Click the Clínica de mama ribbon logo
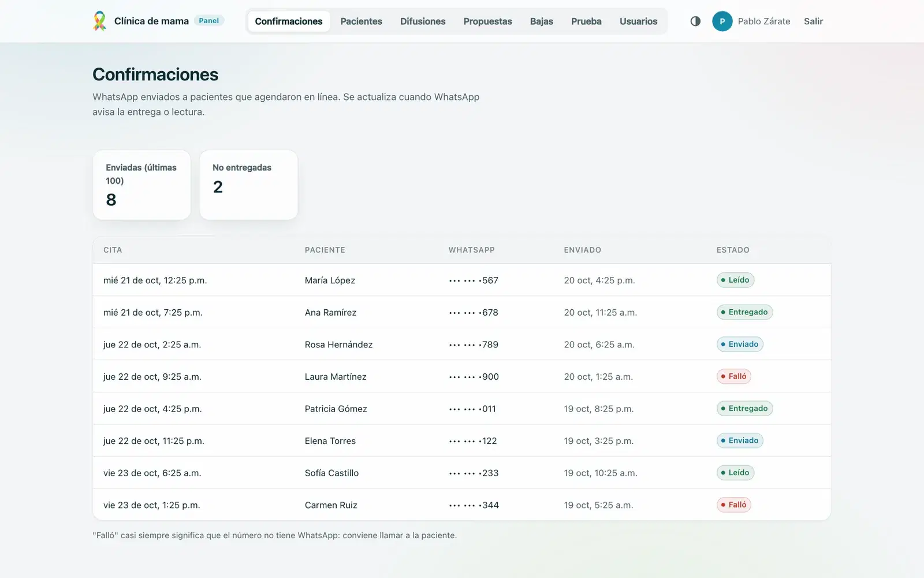The height and width of the screenshot is (578, 924). click(x=99, y=21)
